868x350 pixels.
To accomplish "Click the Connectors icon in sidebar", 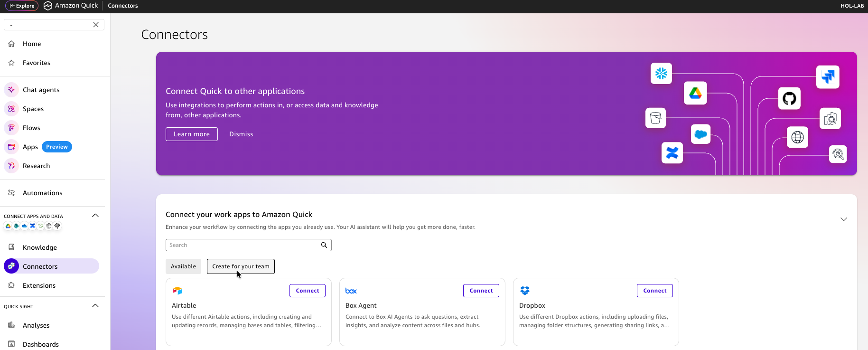I will (11, 266).
